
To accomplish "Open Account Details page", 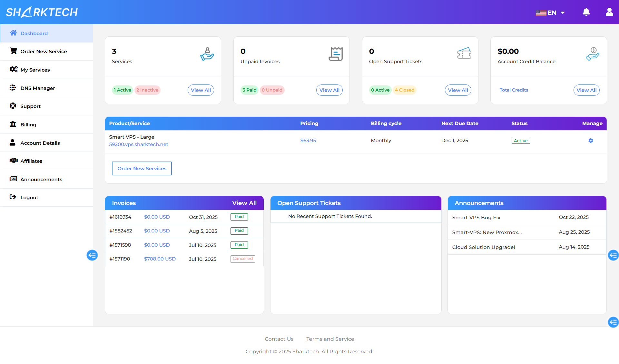I will coord(46,143).
